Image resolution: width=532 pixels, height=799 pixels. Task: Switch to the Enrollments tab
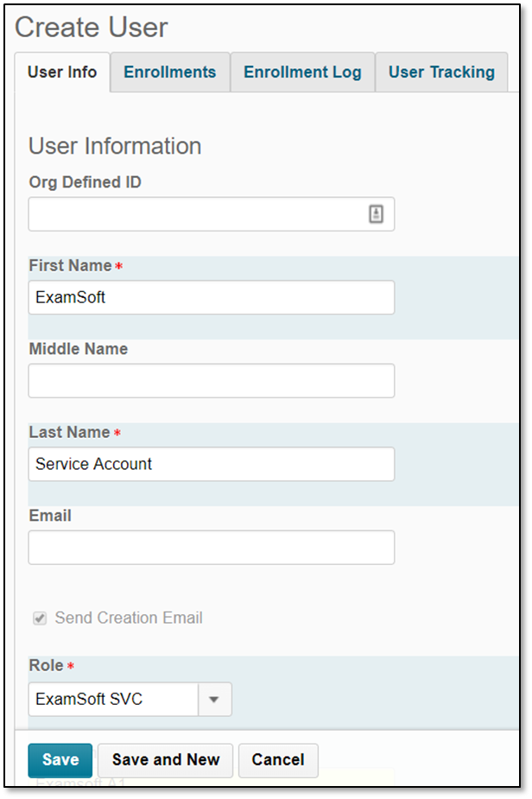169,72
